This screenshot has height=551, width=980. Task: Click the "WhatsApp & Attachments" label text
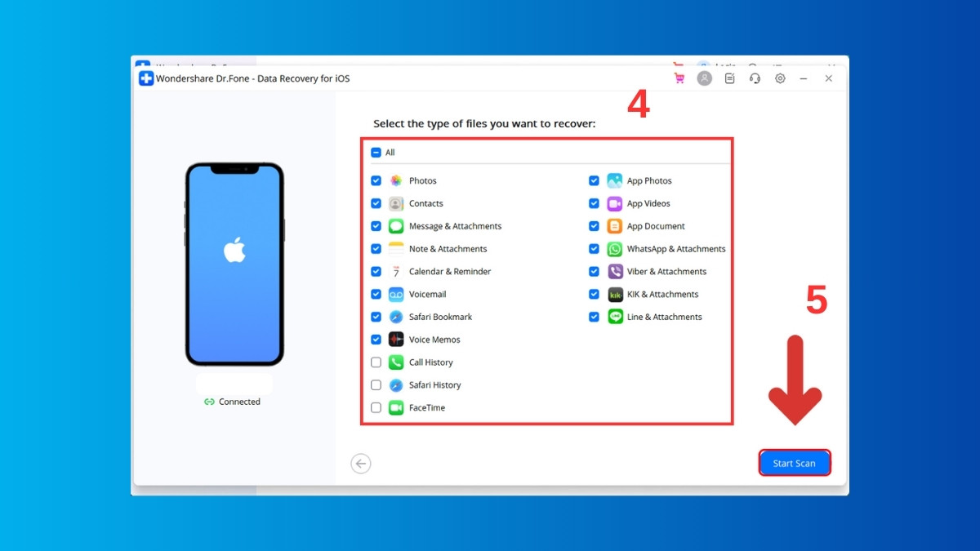(x=676, y=249)
